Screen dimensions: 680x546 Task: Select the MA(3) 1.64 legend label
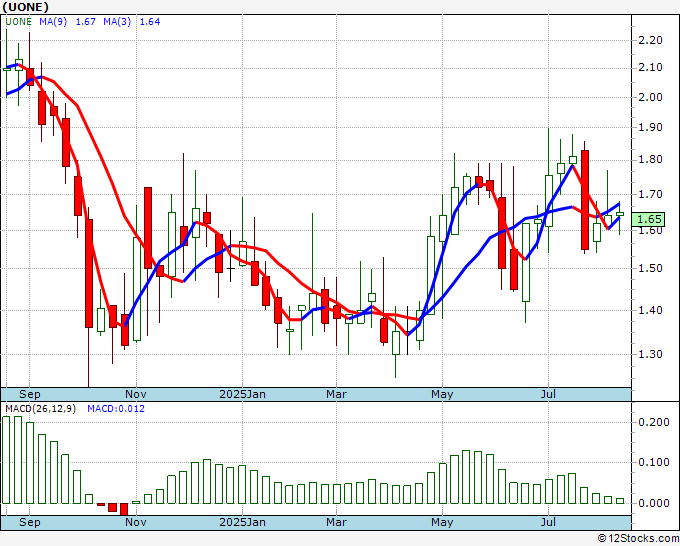[x=136, y=20]
